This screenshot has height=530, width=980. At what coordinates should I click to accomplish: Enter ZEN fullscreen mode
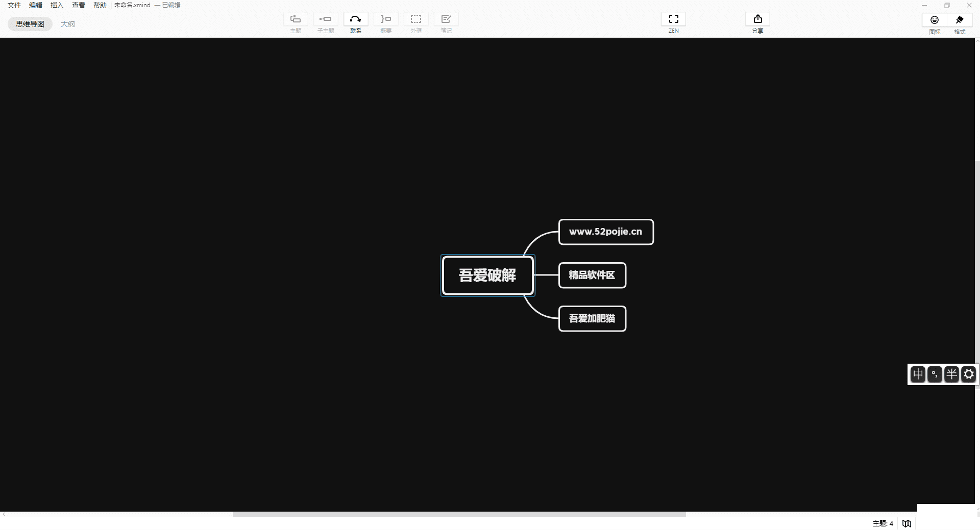[674, 19]
